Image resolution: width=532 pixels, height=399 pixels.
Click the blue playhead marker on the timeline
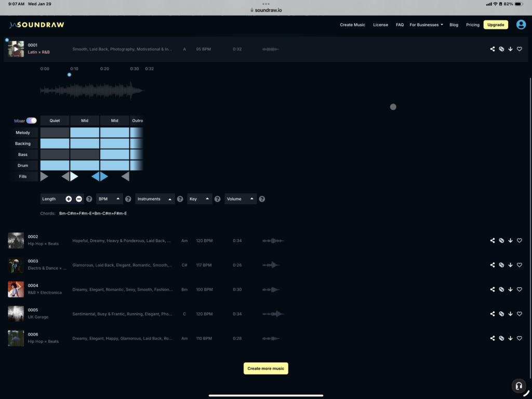tap(69, 75)
